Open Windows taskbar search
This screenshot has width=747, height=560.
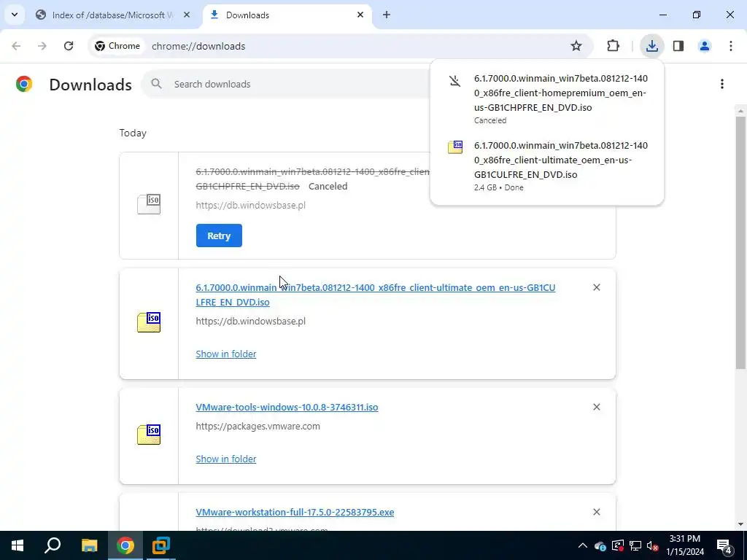53,545
